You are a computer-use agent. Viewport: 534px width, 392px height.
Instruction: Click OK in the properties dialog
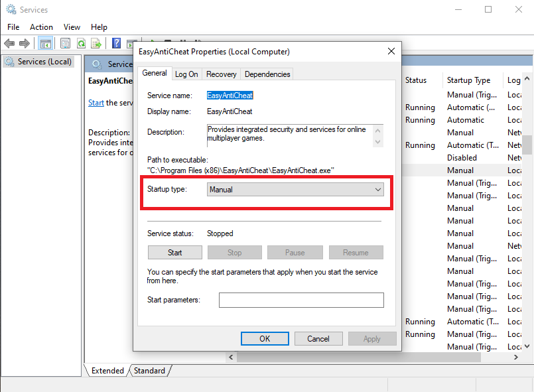265,338
